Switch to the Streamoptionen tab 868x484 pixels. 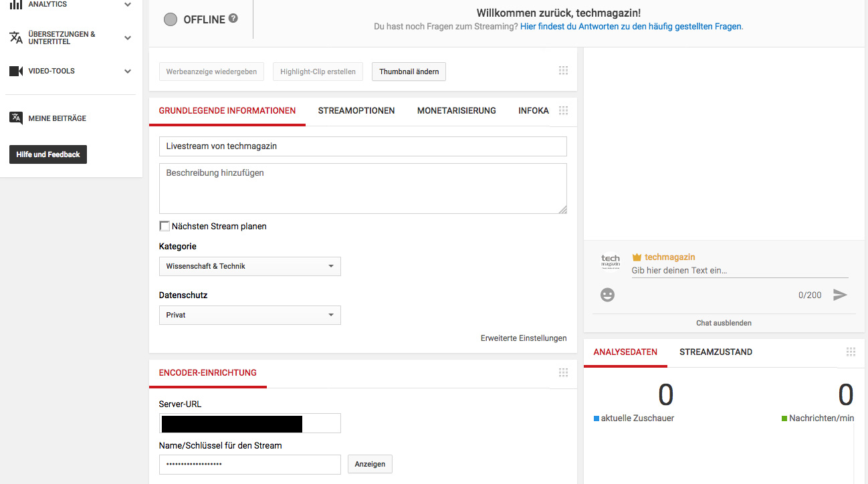click(x=356, y=110)
